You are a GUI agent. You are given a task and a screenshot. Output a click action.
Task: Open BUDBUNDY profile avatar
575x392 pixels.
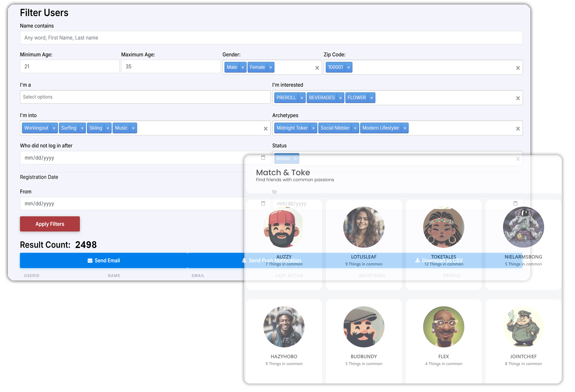(364, 327)
